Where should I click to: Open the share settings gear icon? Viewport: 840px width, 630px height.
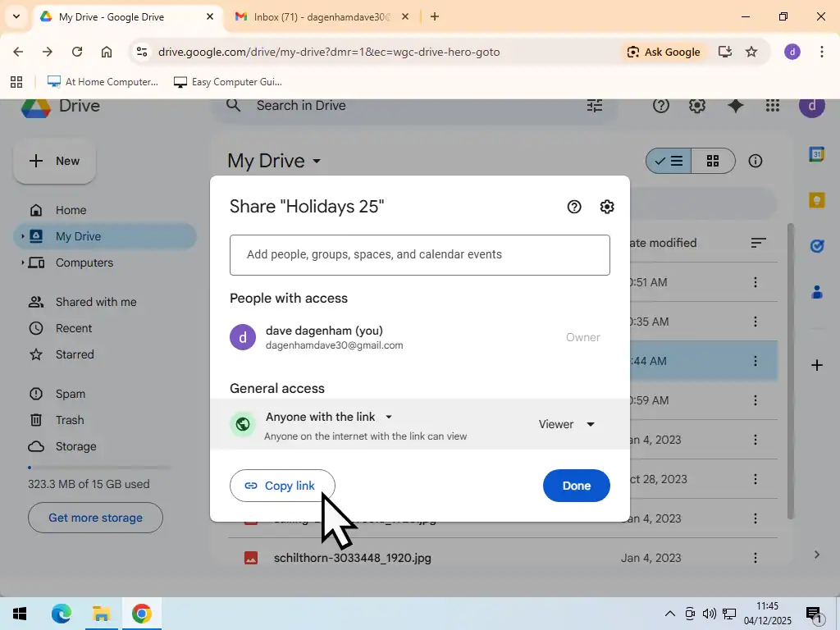coord(607,206)
